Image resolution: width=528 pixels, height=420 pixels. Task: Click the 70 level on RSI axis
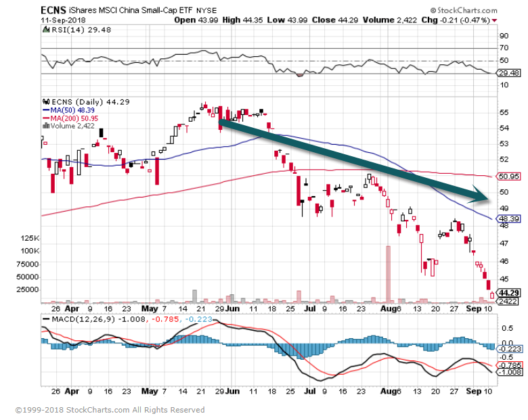504,48
